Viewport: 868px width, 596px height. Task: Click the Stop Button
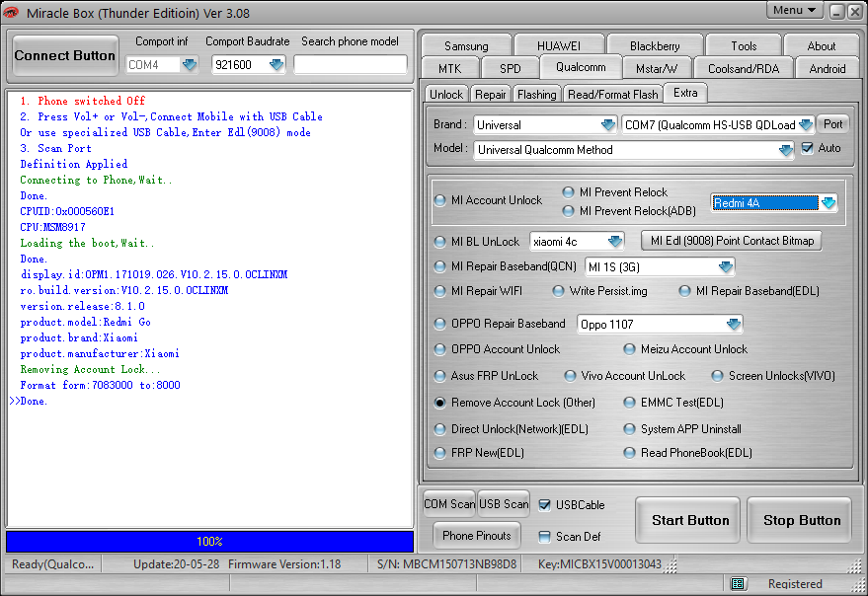coord(801,520)
